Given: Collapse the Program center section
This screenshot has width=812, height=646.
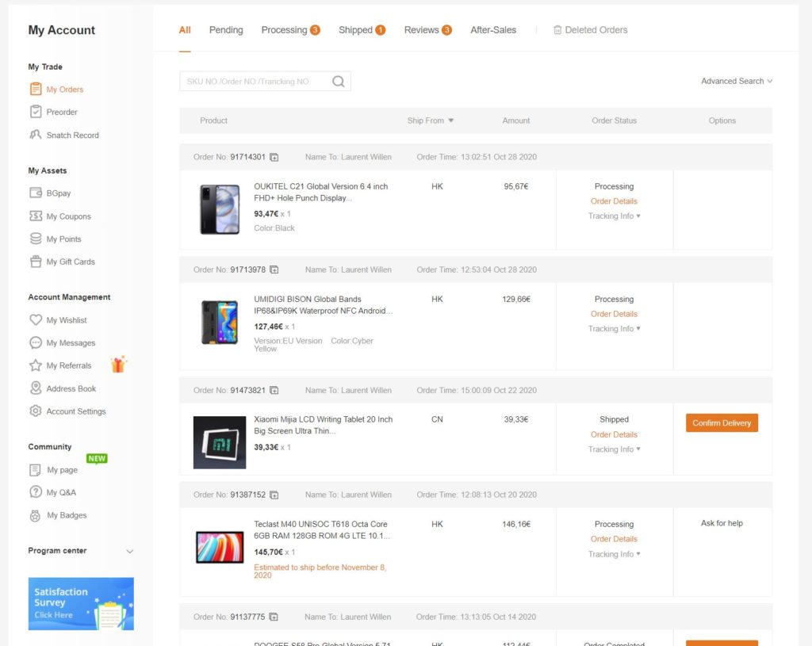Looking at the screenshot, I should [x=130, y=551].
